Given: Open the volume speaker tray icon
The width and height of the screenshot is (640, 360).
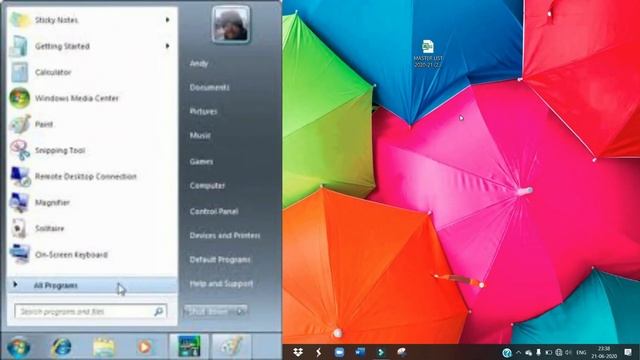Looking at the screenshot, I should (568, 352).
